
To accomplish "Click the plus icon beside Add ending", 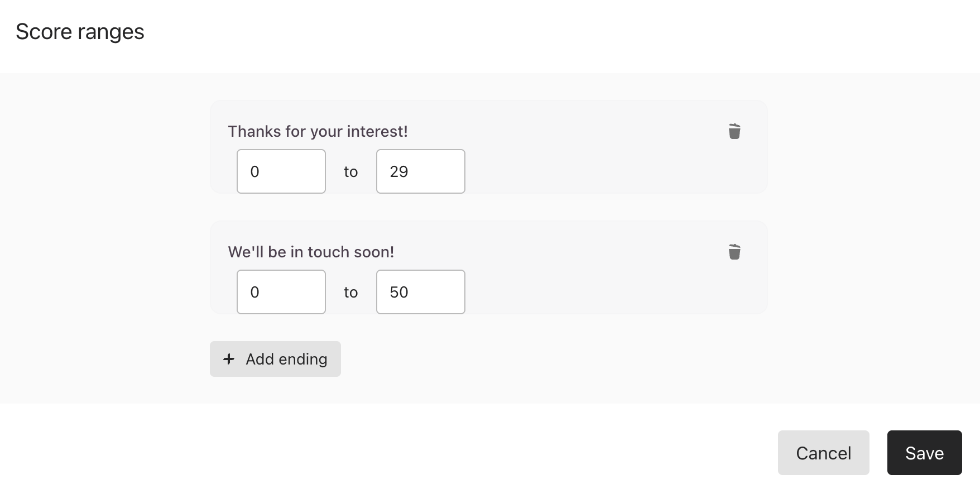I will (229, 359).
